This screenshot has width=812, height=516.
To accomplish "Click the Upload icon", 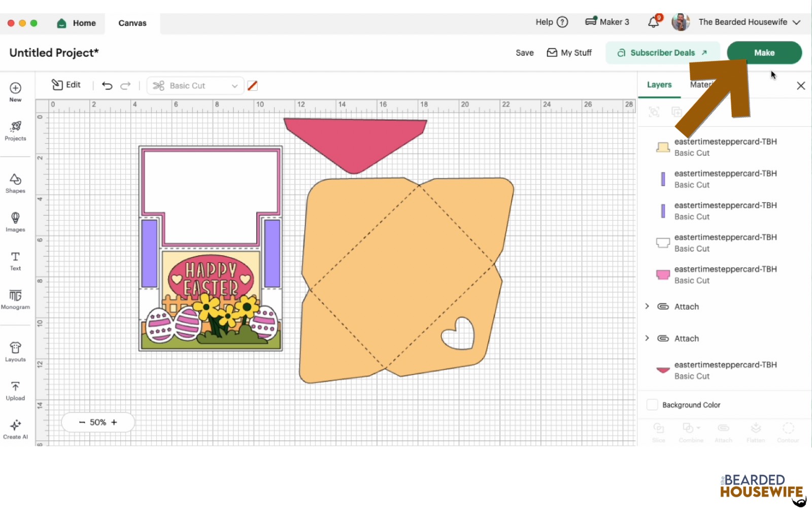I will coord(15,391).
